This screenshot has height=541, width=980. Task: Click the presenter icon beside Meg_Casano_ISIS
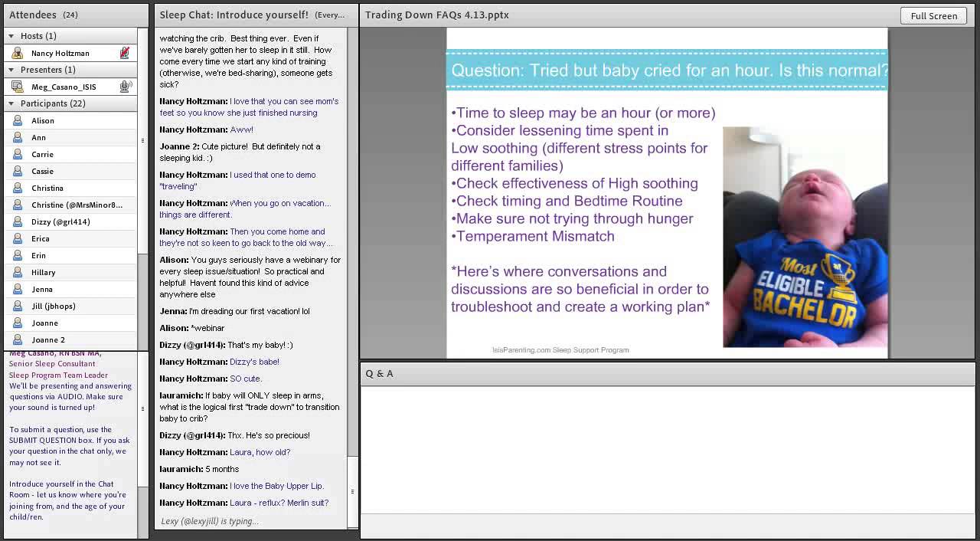[17, 87]
